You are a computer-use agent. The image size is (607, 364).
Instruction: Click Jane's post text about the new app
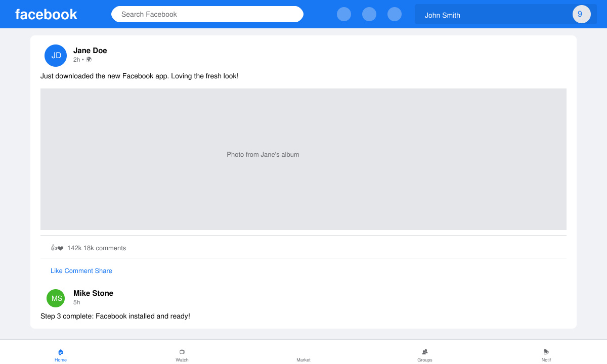(x=139, y=76)
